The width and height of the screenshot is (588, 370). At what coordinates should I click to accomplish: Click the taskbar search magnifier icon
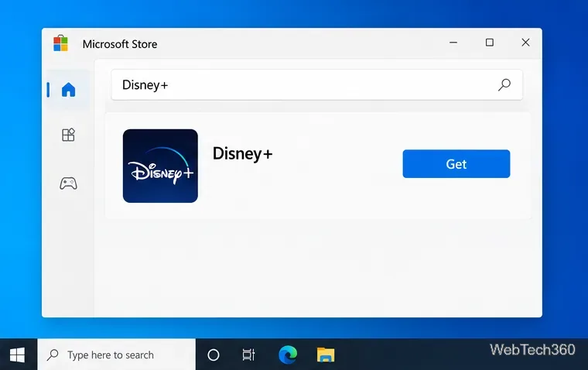tap(53, 355)
